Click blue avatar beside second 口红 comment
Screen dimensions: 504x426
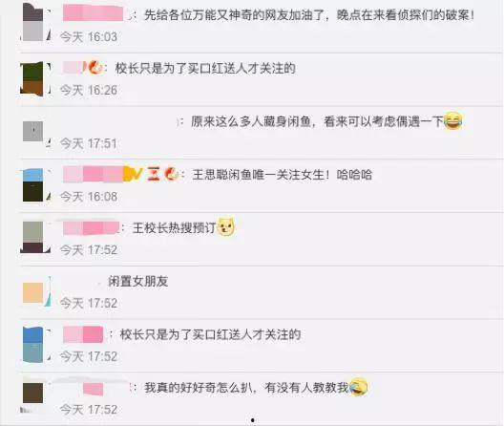point(32,345)
